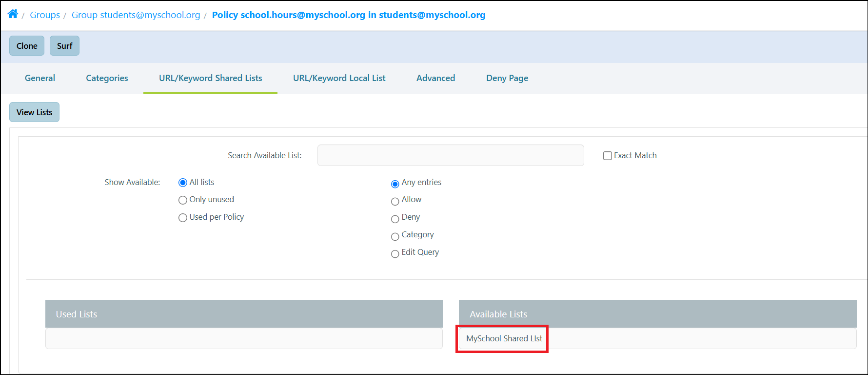
Task: Select MySchool Shared LIst in Available Lists
Action: tap(504, 338)
